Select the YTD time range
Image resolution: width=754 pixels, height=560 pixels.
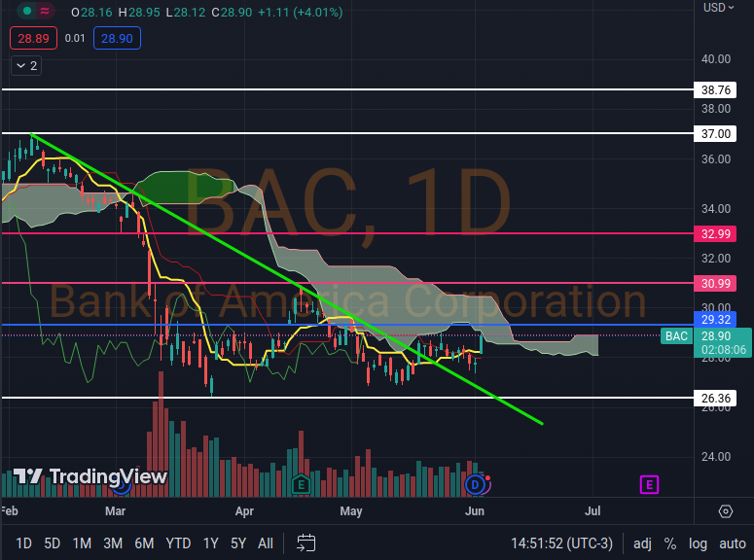178,543
